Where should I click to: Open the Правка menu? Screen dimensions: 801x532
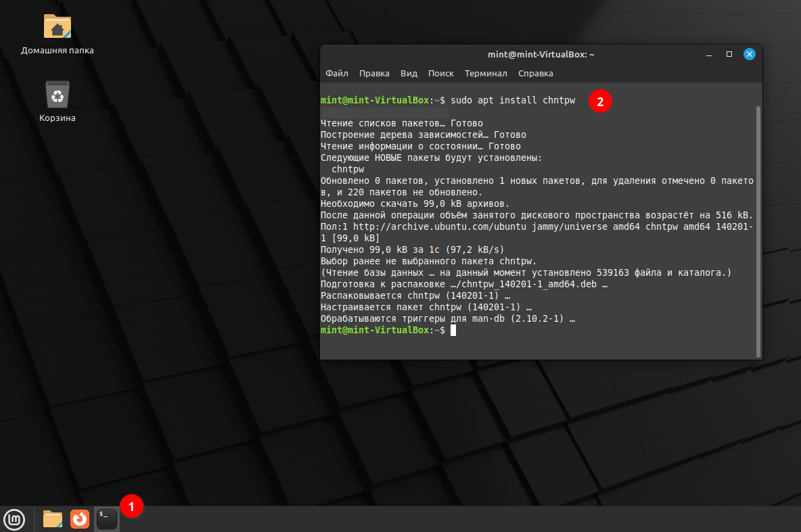pos(374,73)
